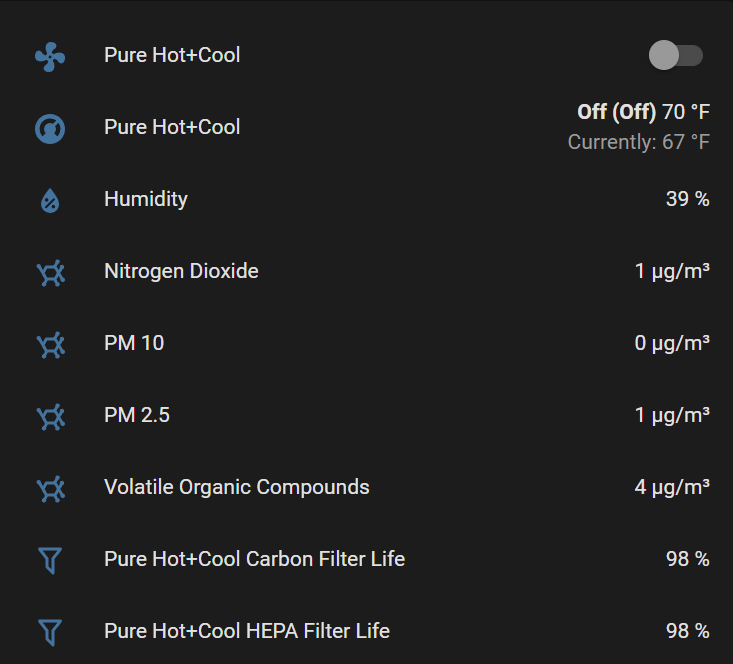Click the Humidity water drop icon

tap(50, 201)
